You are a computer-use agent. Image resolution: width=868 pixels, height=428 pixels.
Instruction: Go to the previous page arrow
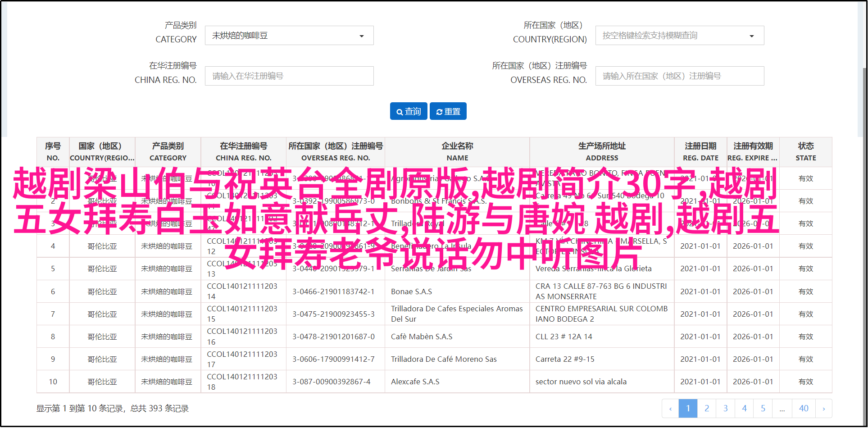(670, 409)
